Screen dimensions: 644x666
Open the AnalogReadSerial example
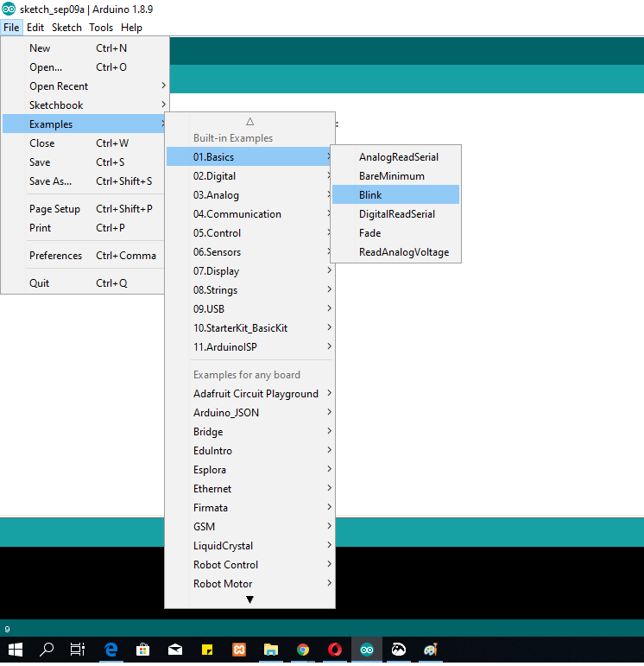395,156
